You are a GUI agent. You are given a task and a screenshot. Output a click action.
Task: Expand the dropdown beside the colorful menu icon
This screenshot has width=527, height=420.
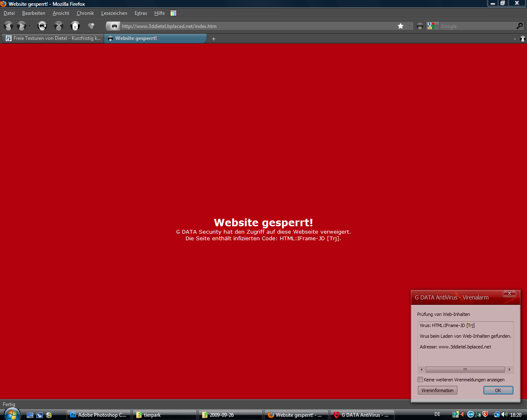tap(180, 13)
